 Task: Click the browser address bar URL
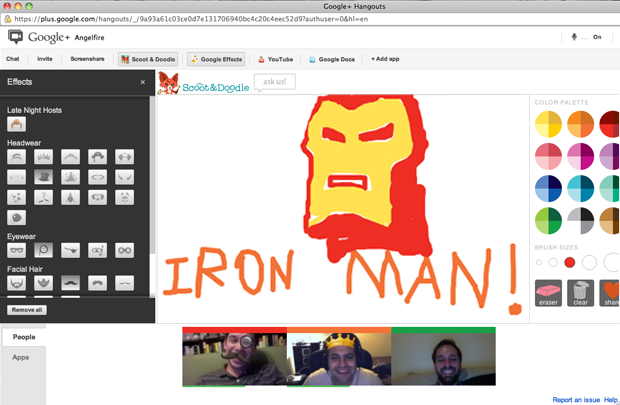pyautogui.click(x=191, y=19)
